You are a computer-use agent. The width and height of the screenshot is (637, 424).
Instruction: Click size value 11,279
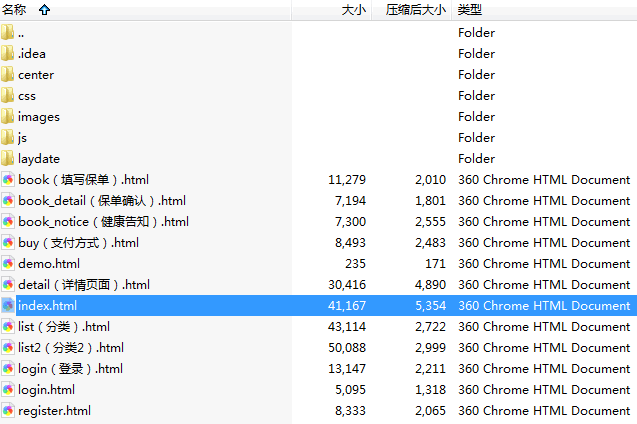(347, 180)
